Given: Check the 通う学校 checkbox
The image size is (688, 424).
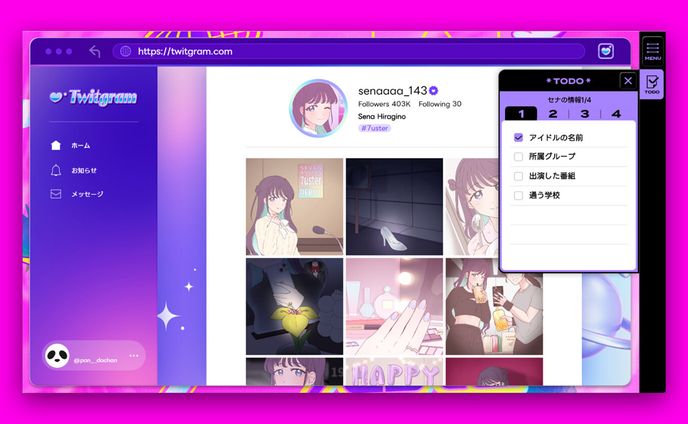Looking at the screenshot, I should pyautogui.click(x=518, y=195).
